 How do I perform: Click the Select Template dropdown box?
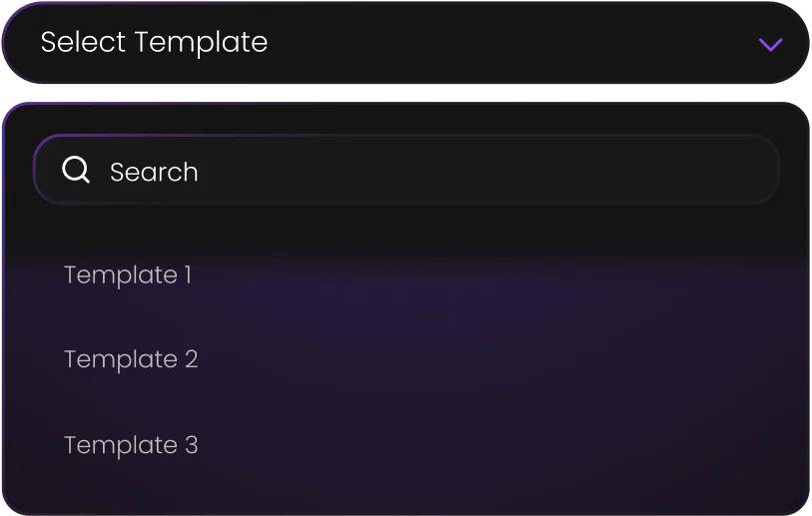click(x=406, y=43)
